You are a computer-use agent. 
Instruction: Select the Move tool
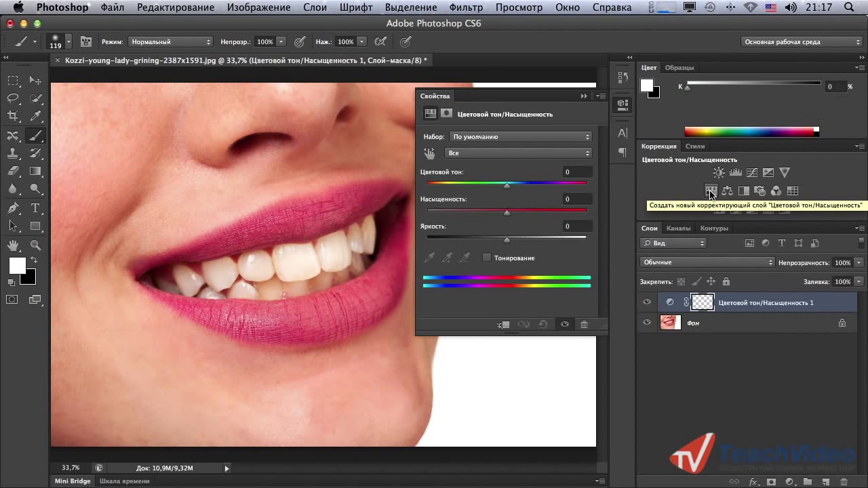(35, 81)
